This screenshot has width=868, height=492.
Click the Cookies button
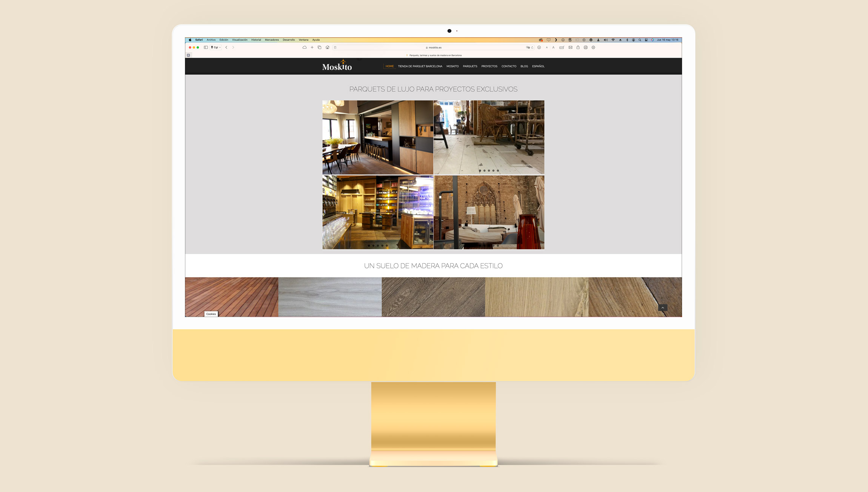tap(211, 314)
